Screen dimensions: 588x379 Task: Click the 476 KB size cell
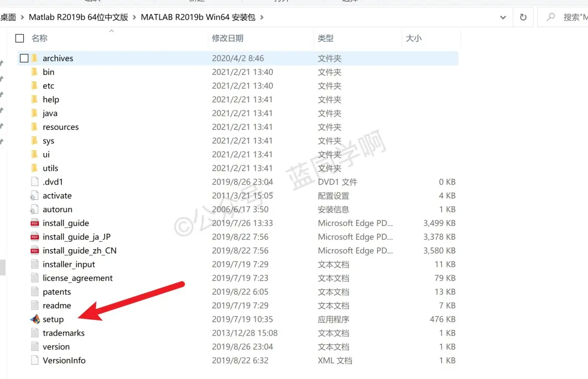(442, 319)
